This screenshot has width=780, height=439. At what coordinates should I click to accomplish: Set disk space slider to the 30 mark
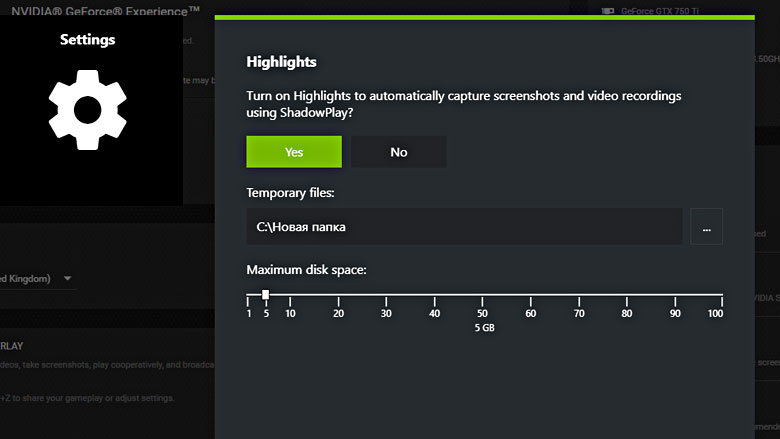click(386, 295)
